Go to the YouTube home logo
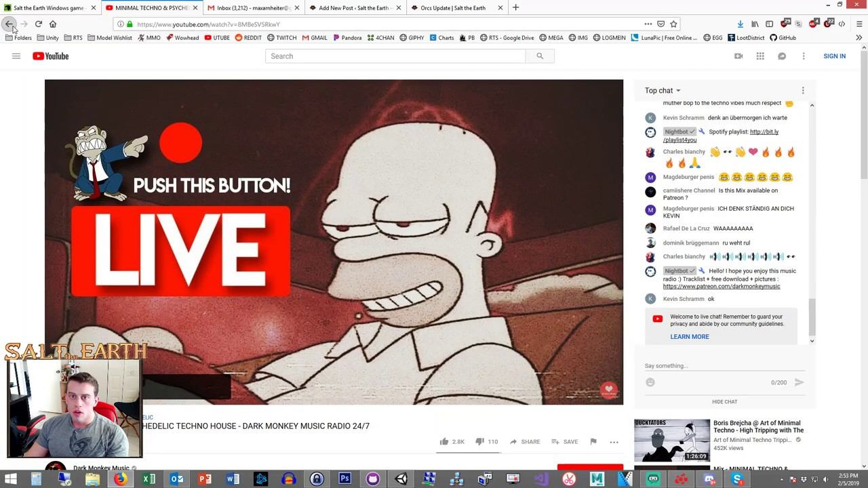Screen dimensions: 868x488 [51, 56]
